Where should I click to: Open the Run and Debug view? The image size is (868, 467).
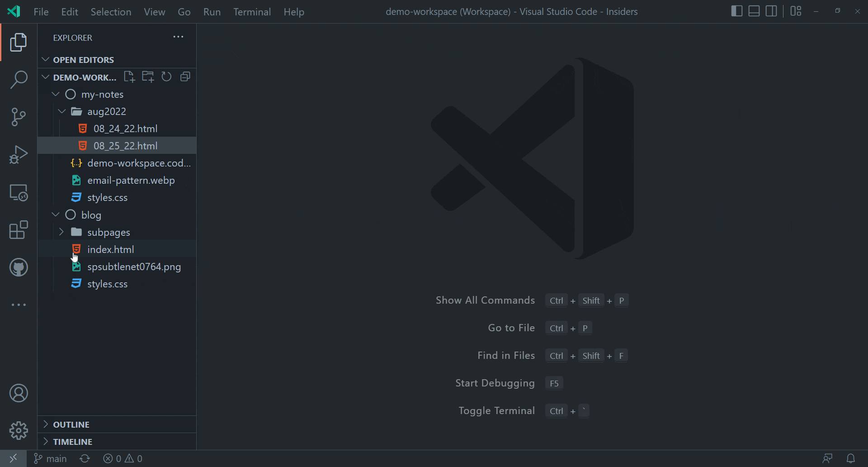[19, 154]
